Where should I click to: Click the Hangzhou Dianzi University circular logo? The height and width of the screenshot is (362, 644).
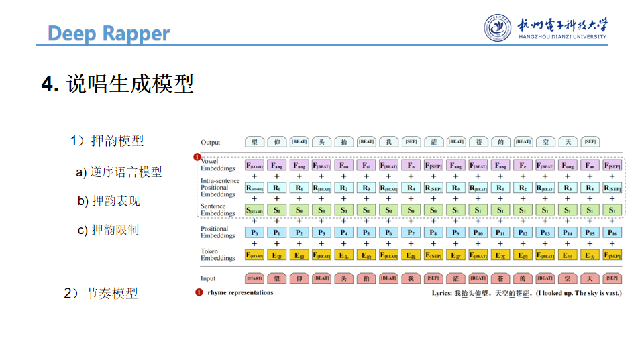click(497, 28)
